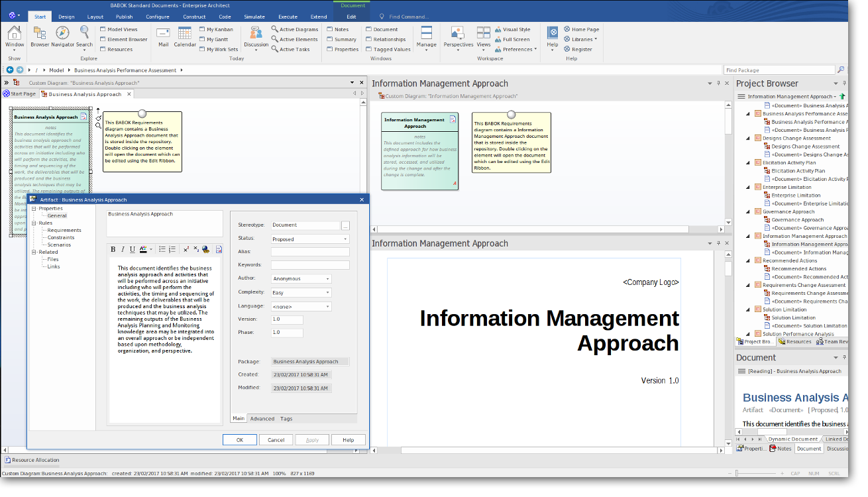
Task: Toggle bulleted list in notes toolbar
Action: coord(162,250)
